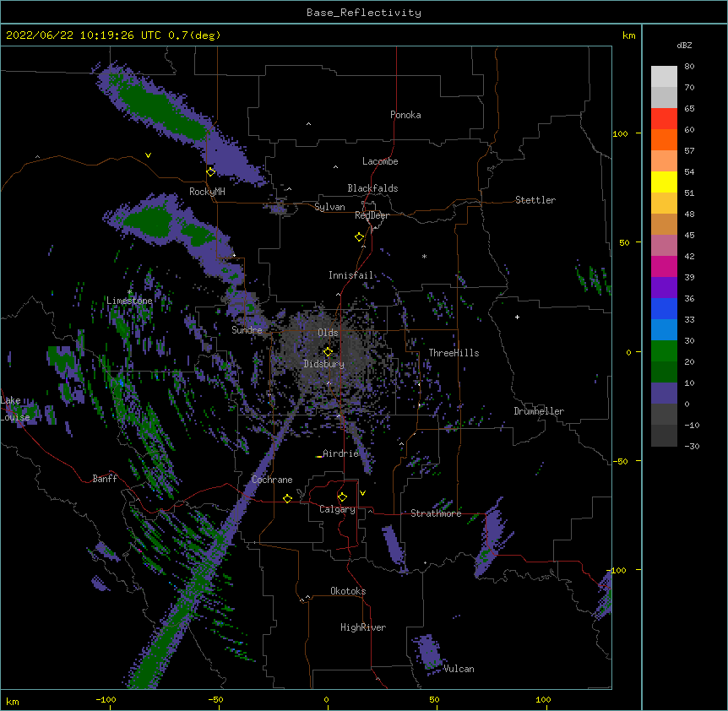Image resolution: width=728 pixels, height=711 pixels.
Task: Click the yellow V marker northwest of RockyMH
Action: tap(148, 155)
